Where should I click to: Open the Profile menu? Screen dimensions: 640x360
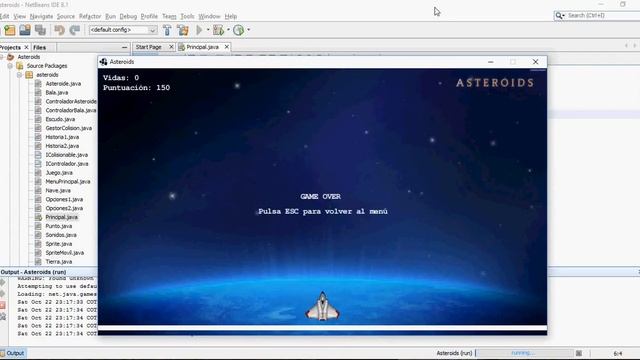pyautogui.click(x=149, y=16)
